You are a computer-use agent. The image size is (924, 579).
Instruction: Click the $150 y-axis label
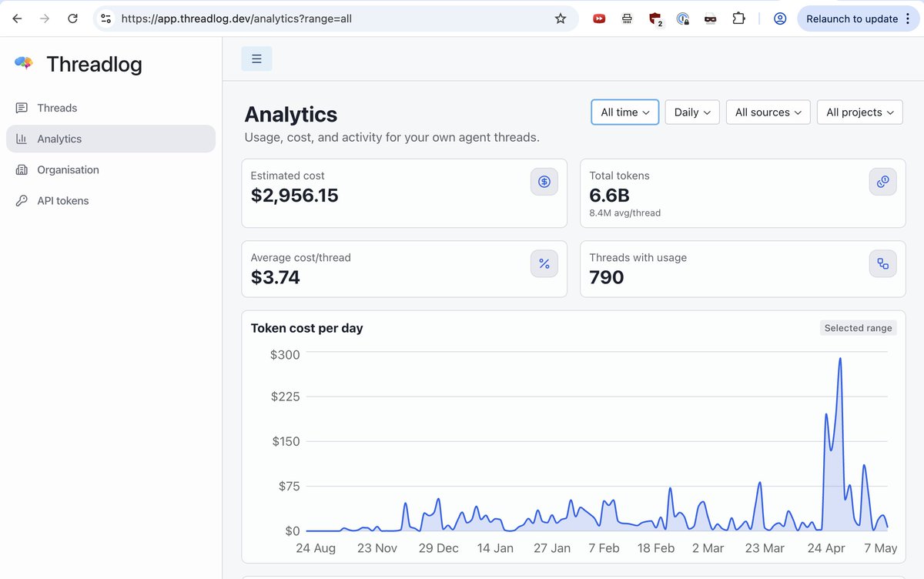285,441
